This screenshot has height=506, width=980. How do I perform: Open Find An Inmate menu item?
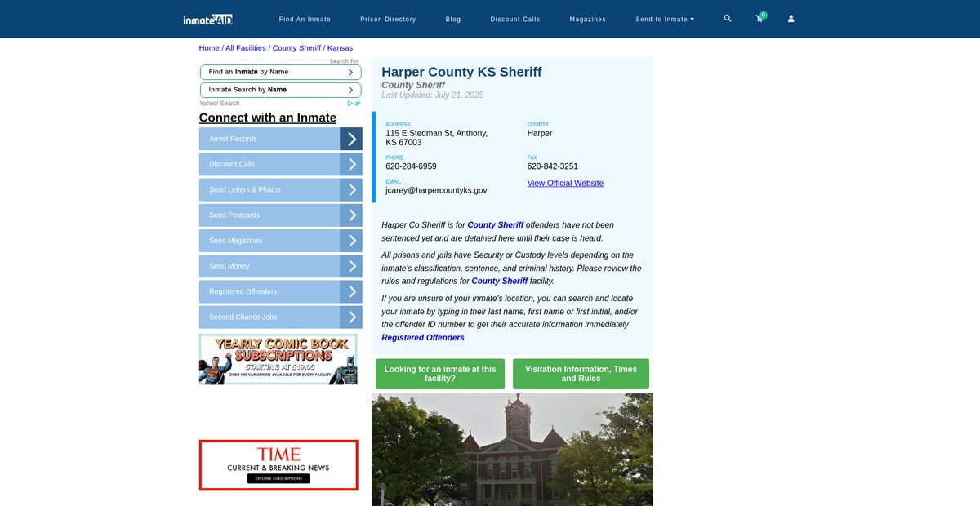point(305,19)
